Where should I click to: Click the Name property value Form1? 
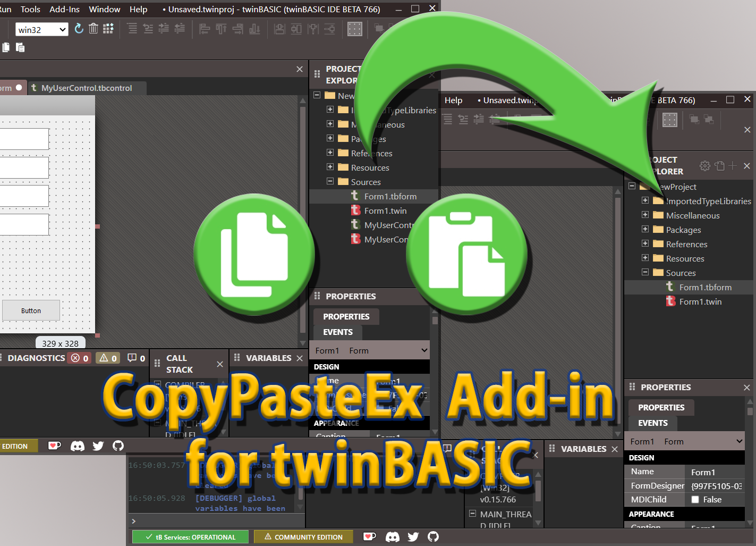click(715, 472)
